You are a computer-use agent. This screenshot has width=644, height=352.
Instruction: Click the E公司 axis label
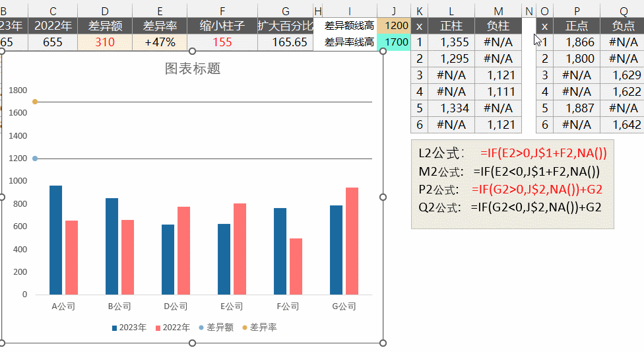pyautogui.click(x=232, y=306)
